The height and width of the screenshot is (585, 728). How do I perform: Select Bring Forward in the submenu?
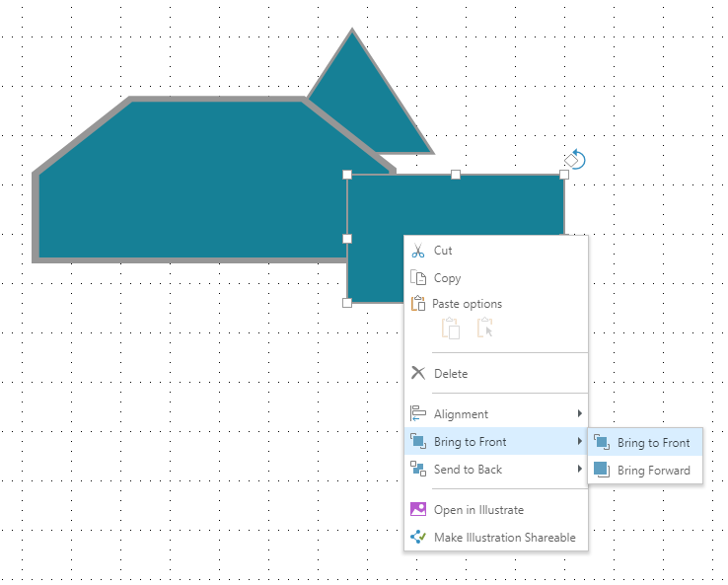coord(653,471)
